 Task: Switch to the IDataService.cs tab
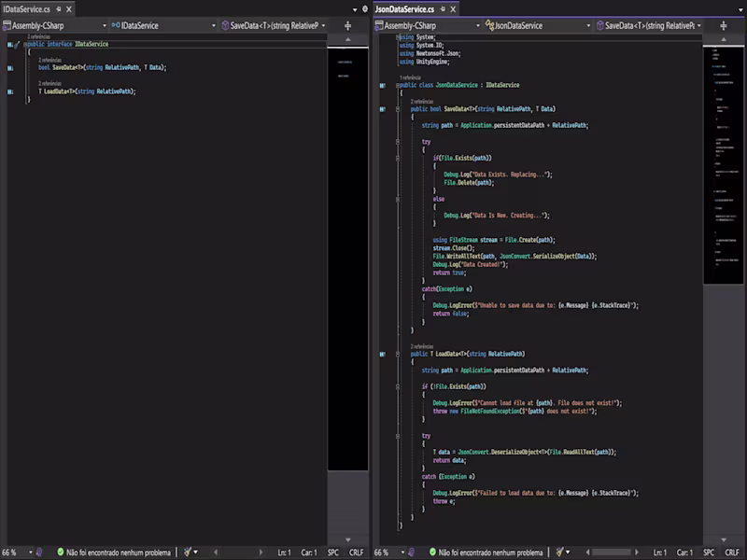pyautogui.click(x=26, y=8)
